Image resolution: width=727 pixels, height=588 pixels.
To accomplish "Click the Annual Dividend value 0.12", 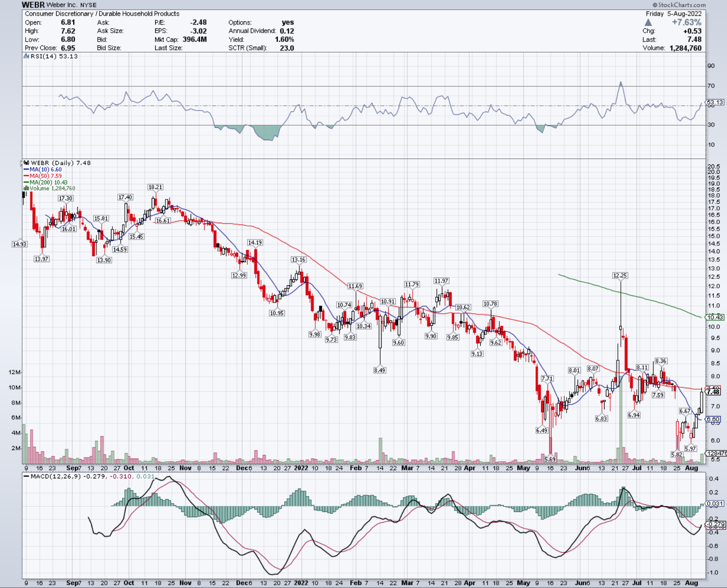I will [287, 31].
